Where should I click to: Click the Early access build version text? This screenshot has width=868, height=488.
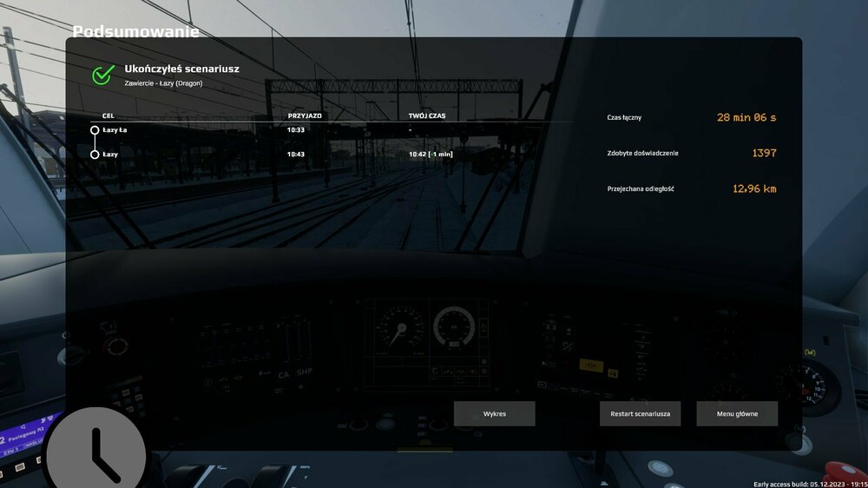[x=811, y=485]
